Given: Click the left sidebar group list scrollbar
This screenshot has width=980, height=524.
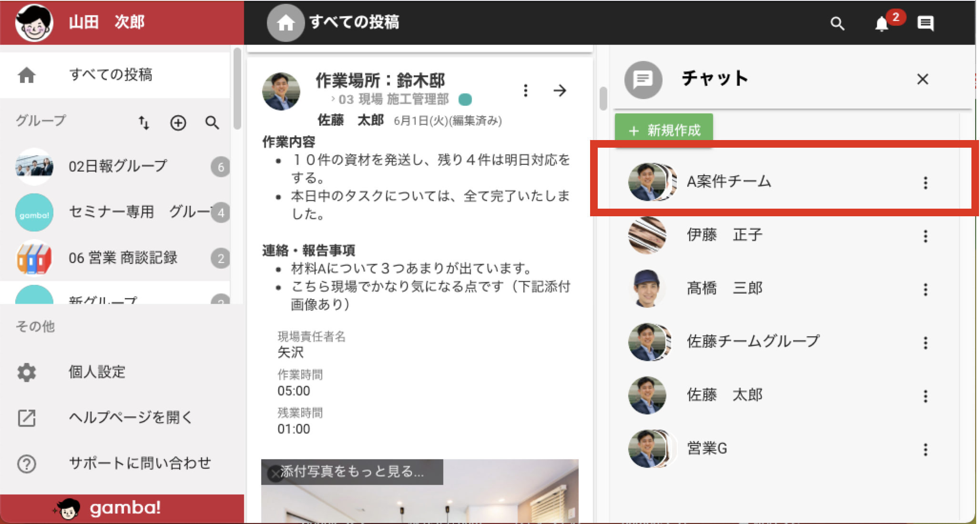Looking at the screenshot, I should (x=237, y=89).
